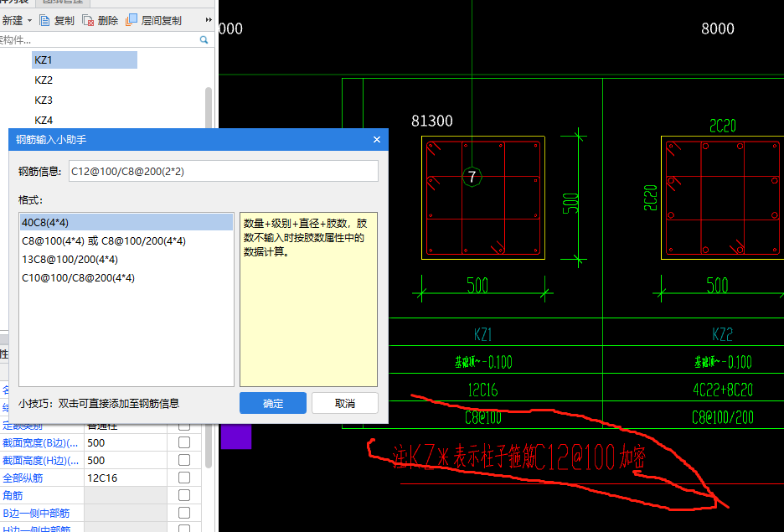784x532 pixels.
Task: Click the 截面宽度(B边) property label
Action: (x=40, y=443)
